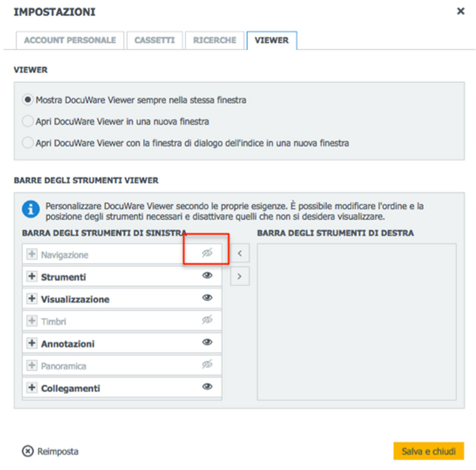Viewport: 476px width, 470px height.
Task: Select 'Mostra DocuWare Viewer sempre nella stessa finestra'
Action: point(28,100)
